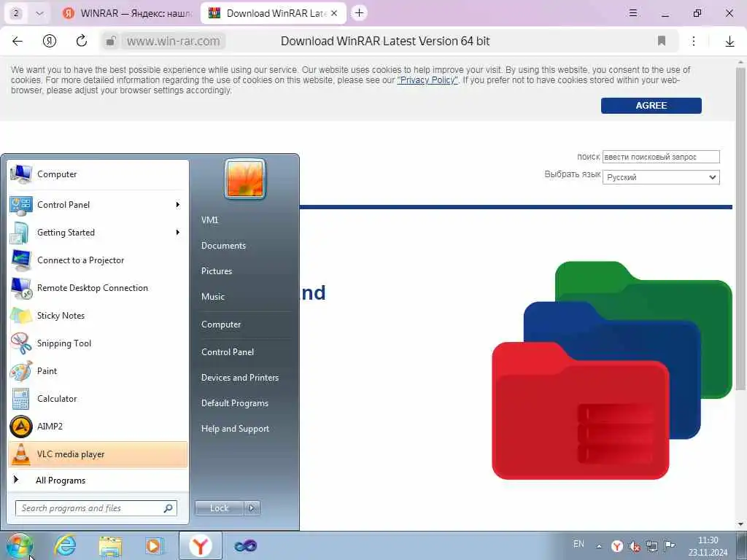Expand Control Panel submenu arrow
The width and height of the screenshot is (747, 560).
(178, 205)
